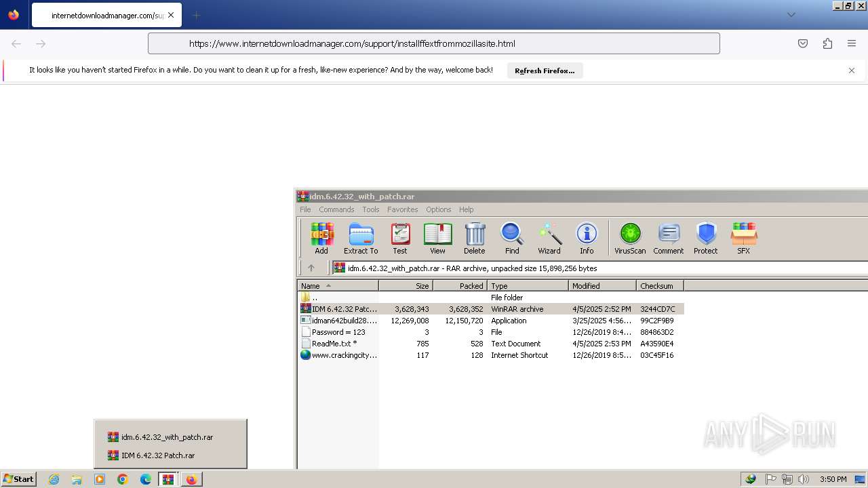
Task: Sort the file list by Name column
Action: click(338, 286)
